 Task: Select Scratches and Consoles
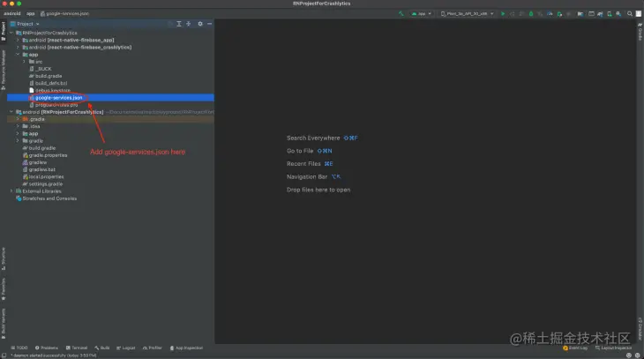[x=46, y=198]
